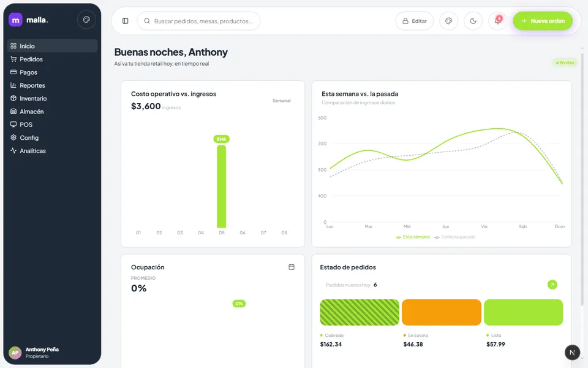
Task: Click the $57.99 Listo amount
Action: [496, 344]
